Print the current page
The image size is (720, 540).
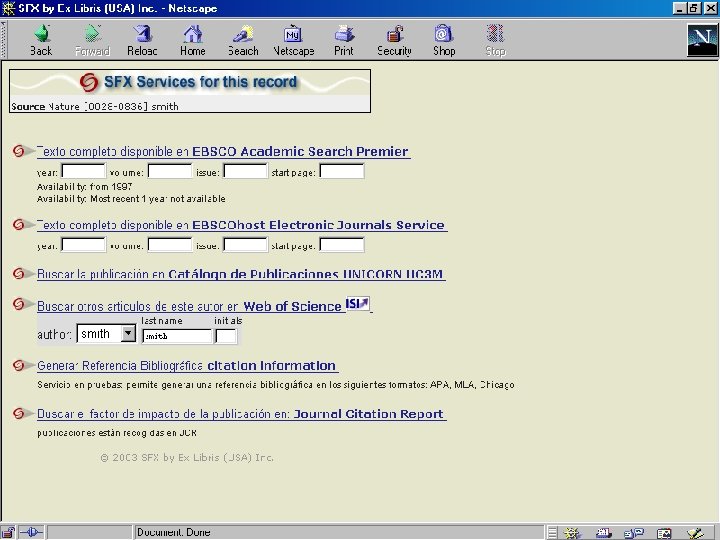click(x=344, y=40)
